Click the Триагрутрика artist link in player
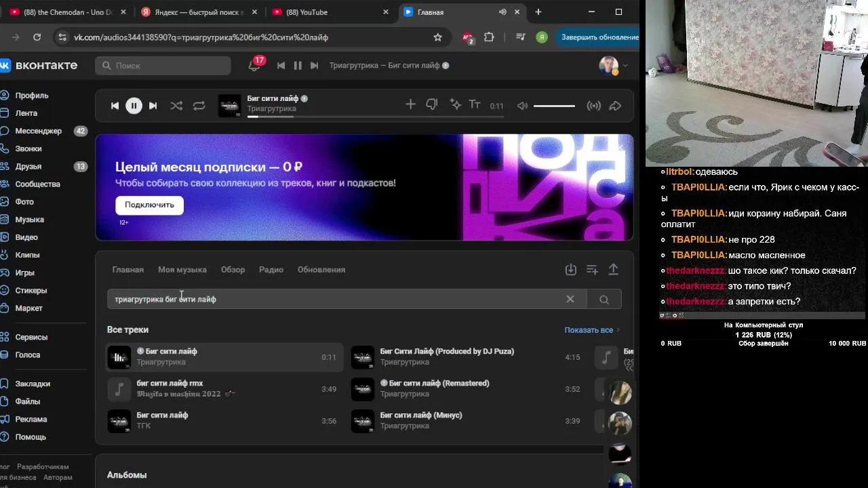868x488 pixels. pyautogui.click(x=271, y=109)
